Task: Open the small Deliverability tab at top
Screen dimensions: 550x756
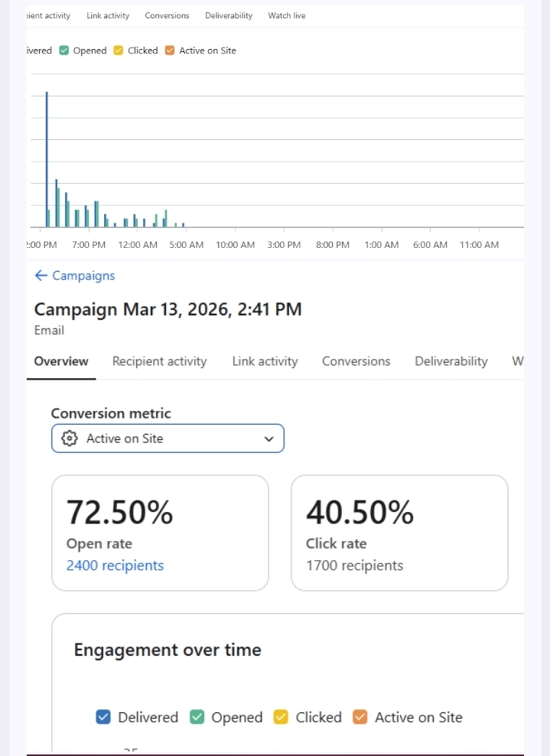Action: point(229,15)
